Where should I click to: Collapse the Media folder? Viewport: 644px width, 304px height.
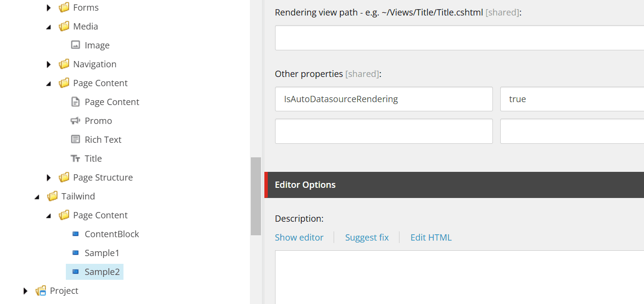pyautogui.click(x=48, y=27)
